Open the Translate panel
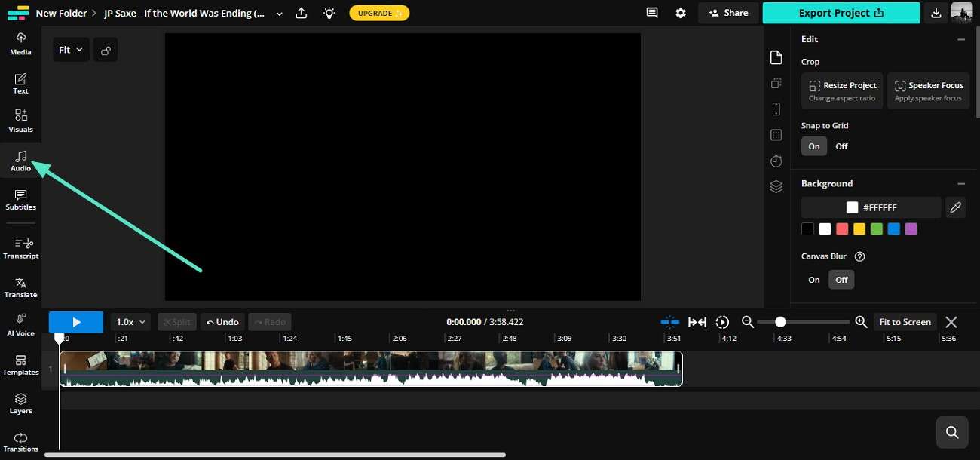Viewport: 980px width, 460px height. point(20,287)
